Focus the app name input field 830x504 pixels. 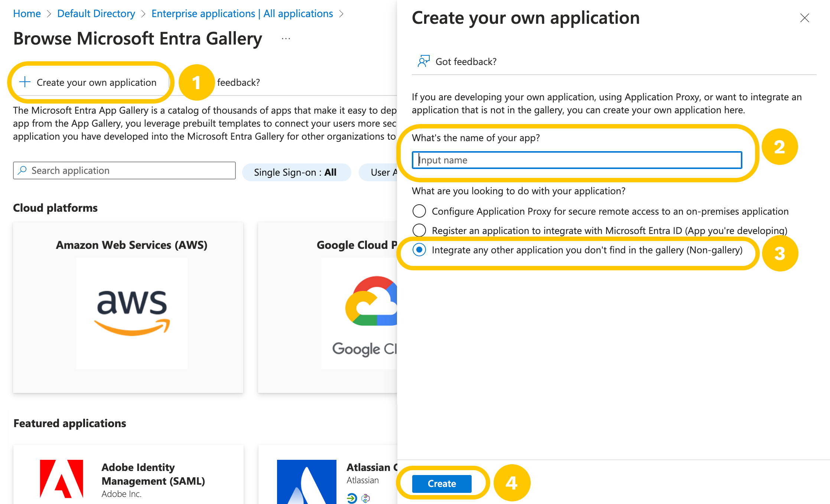click(577, 160)
